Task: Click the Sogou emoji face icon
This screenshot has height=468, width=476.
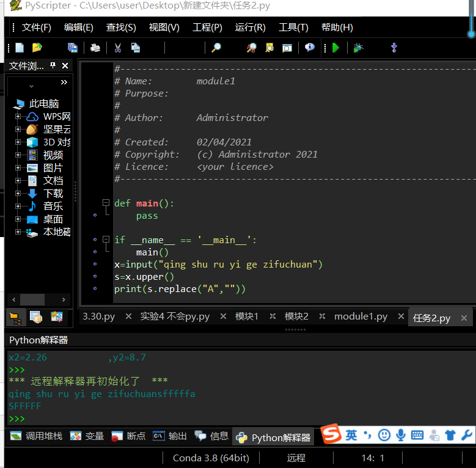Action: click(384, 435)
